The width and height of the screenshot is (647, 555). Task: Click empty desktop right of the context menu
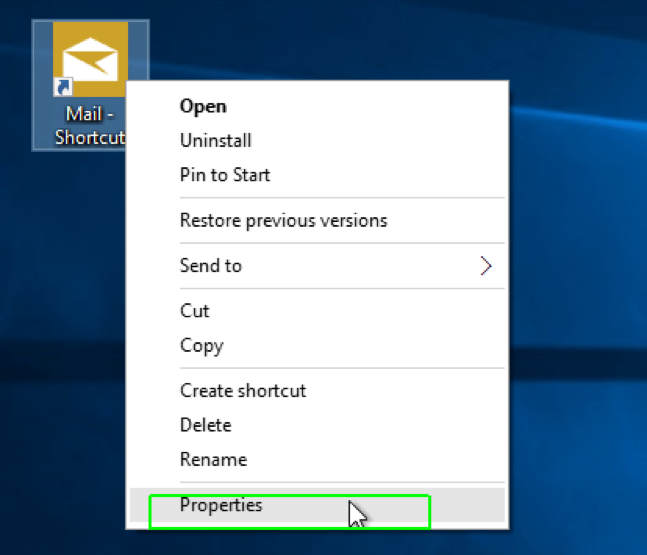point(580,300)
